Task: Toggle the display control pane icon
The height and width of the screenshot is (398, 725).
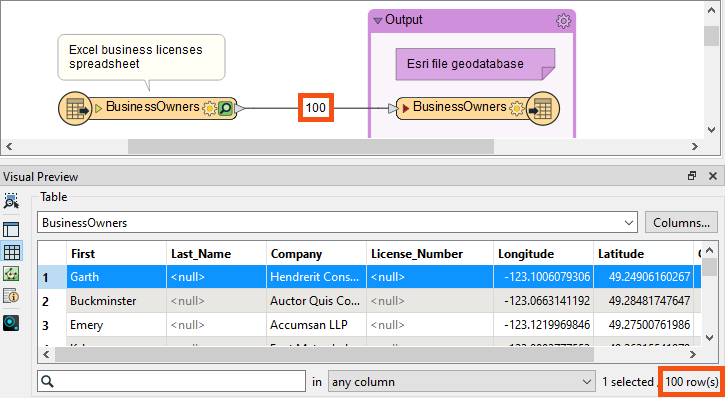Action: (x=11, y=229)
